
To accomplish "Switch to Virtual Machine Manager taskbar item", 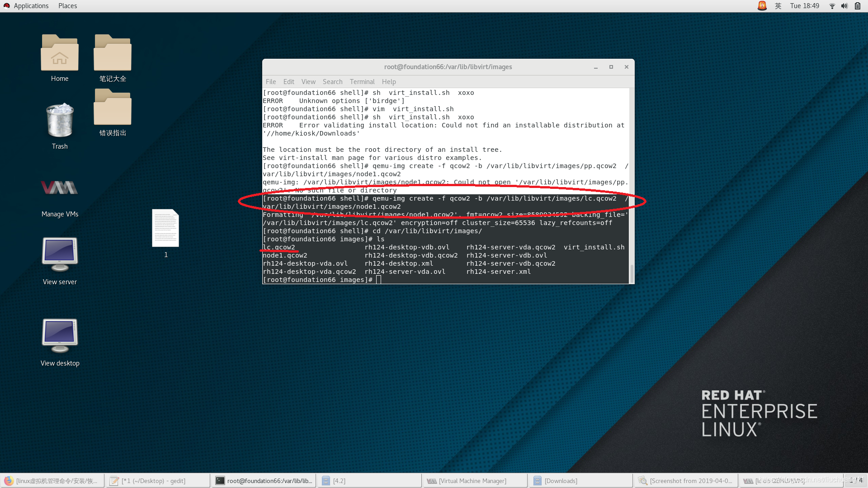I will click(x=476, y=481).
